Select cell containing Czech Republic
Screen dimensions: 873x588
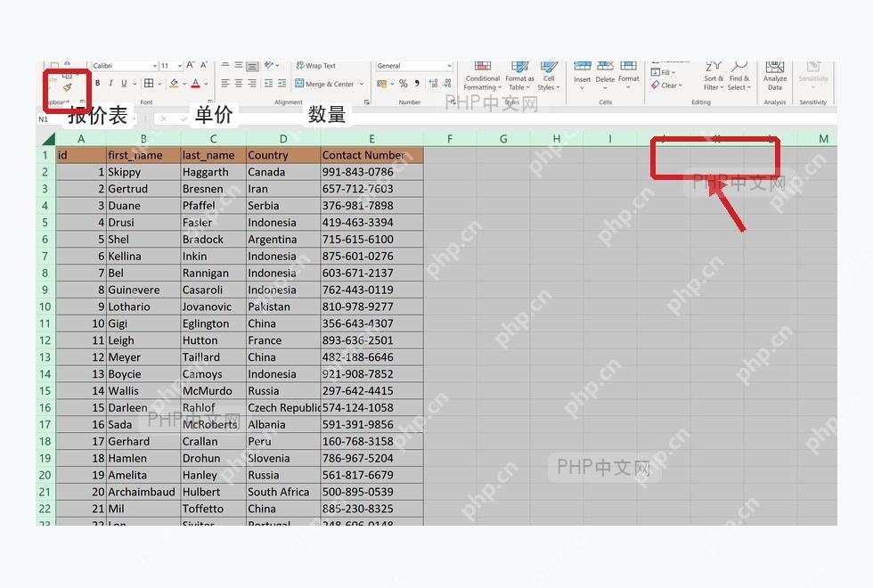(x=283, y=408)
